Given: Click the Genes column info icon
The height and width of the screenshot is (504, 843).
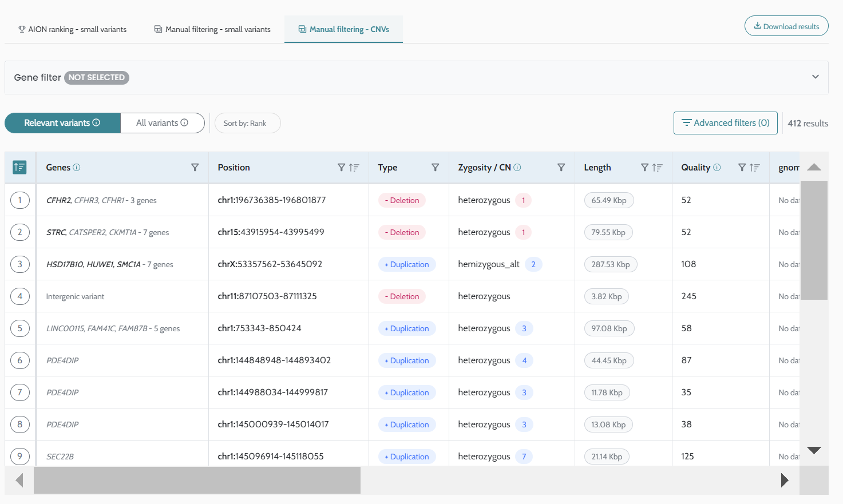Looking at the screenshot, I should (77, 168).
